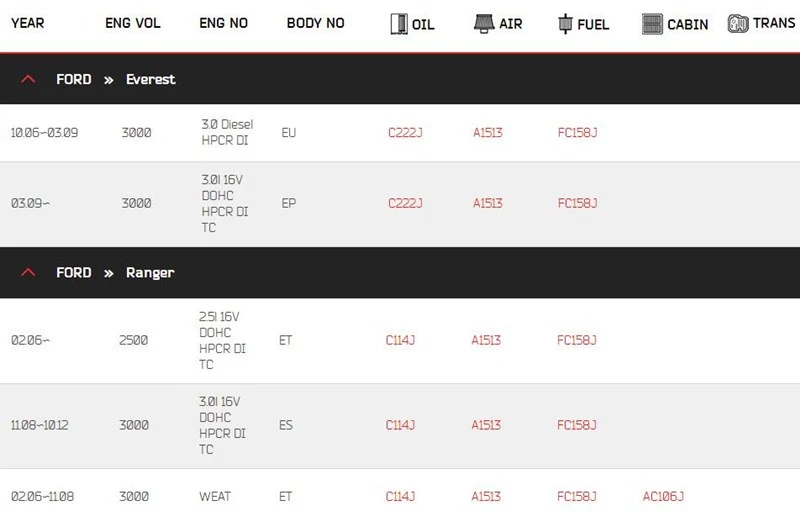This screenshot has height=521, width=800.
Task: Click the oil filter icon in header
Action: click(x=399, y=23)
